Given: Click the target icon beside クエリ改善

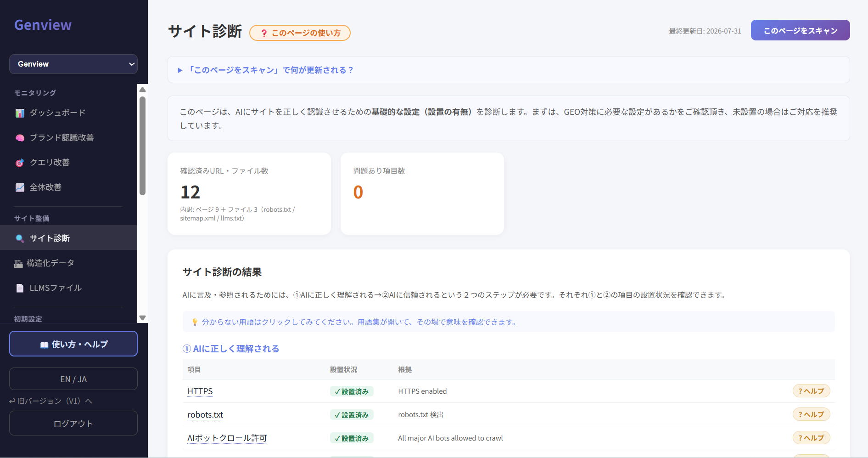Looking at the screenshot, I should 20,163.
